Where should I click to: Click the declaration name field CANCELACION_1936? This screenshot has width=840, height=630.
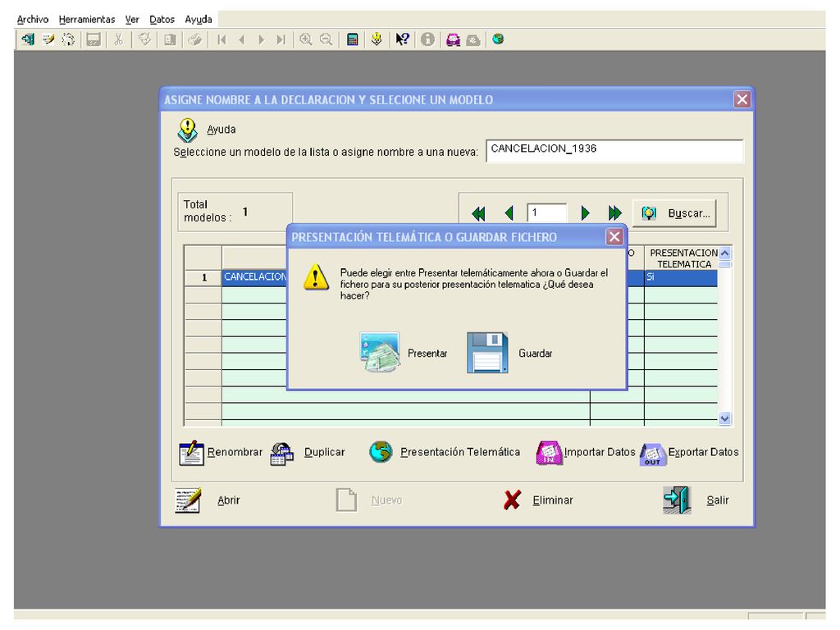615,151
